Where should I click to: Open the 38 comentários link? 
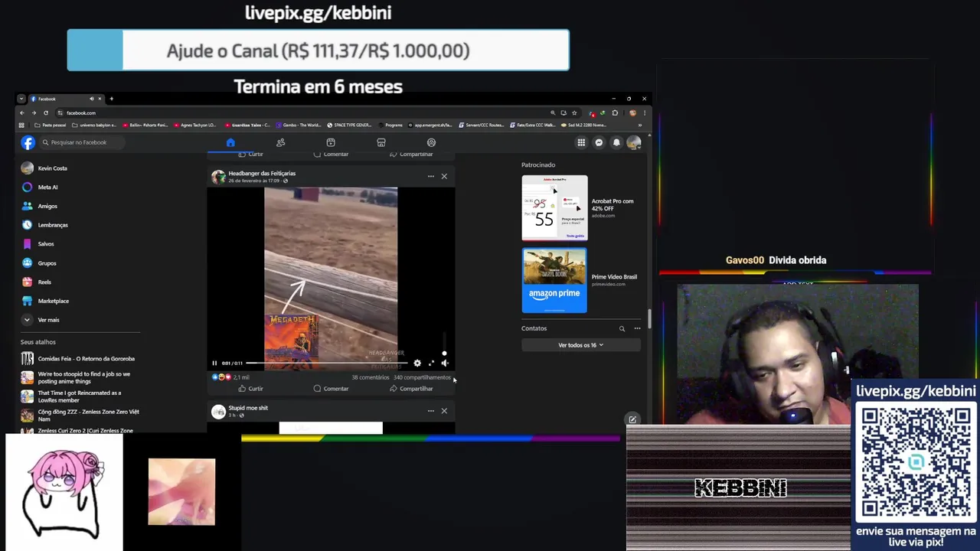(x=371, y=377)
